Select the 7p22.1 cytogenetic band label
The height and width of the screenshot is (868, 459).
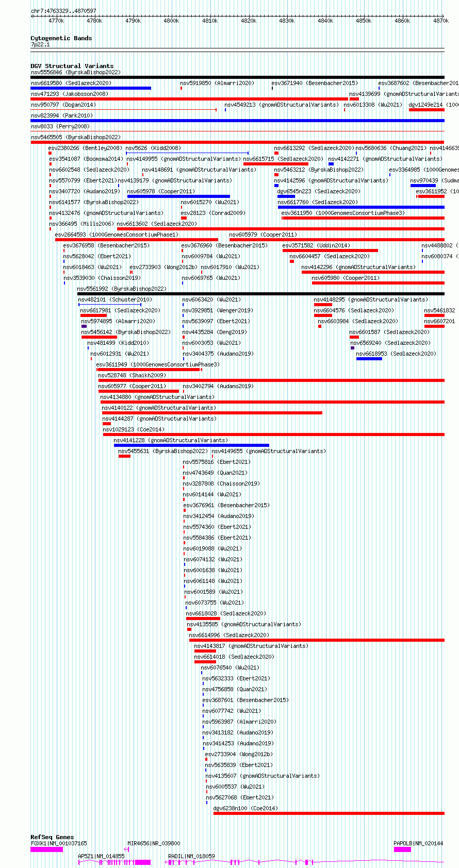click(40, 44)
